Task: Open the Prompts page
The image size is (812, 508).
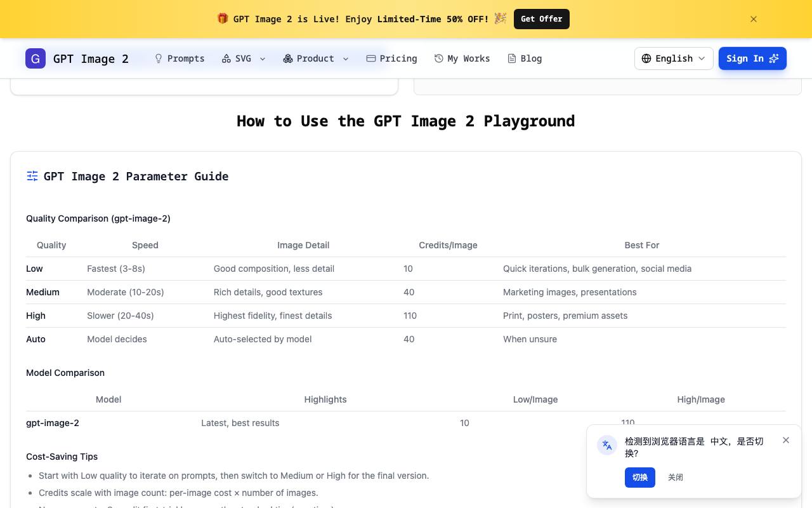Action: [180, 58]
